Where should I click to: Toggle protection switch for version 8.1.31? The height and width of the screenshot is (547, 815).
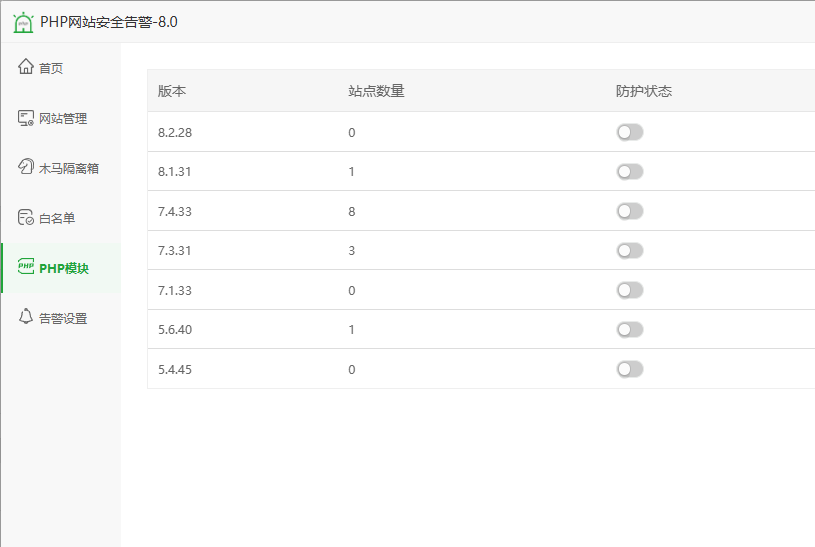(629, 172)
